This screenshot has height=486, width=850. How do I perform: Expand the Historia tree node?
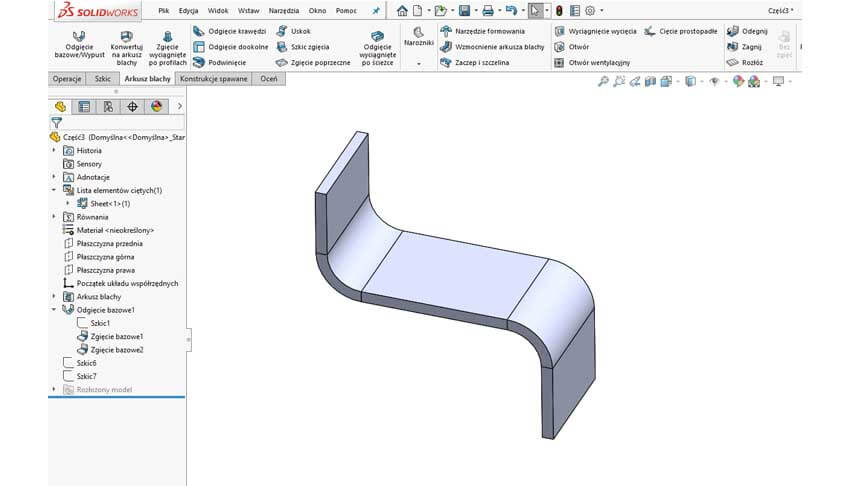[x=54, y=151]
